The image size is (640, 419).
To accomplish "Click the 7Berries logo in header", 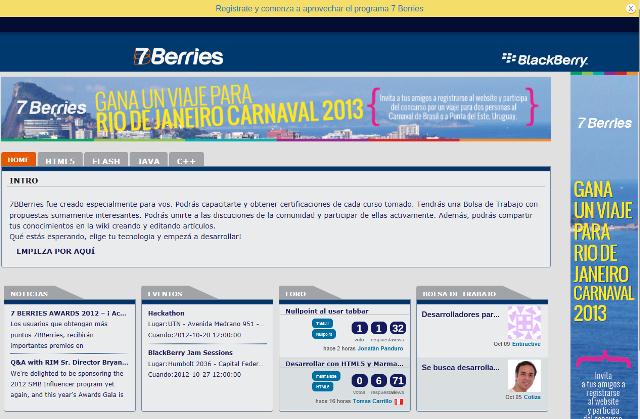I will point(179,56).
